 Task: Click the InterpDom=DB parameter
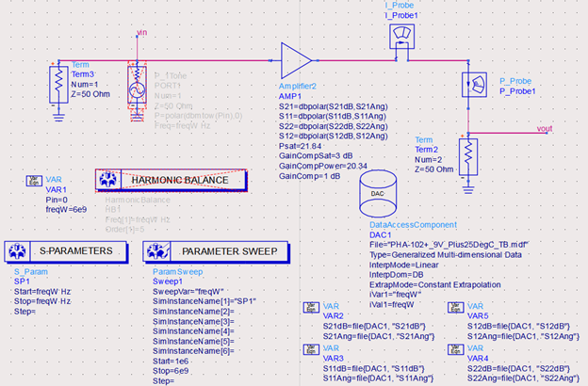click(396, 275)
